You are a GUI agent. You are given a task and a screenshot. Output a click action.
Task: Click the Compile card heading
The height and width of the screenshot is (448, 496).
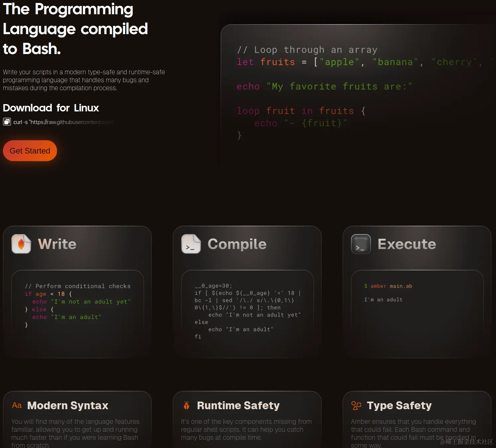pos(237,244)
